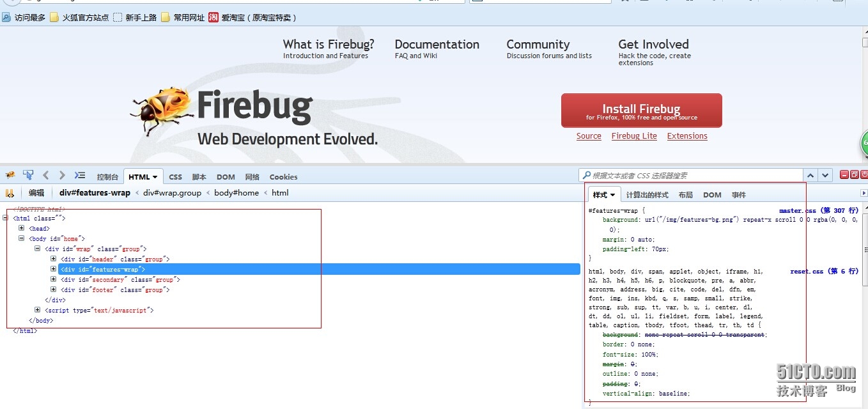The image size is (868, 409).
Task: Open the 样式 tab dropdown arrow
Action: pyautogui.click(x=612, y=195)
